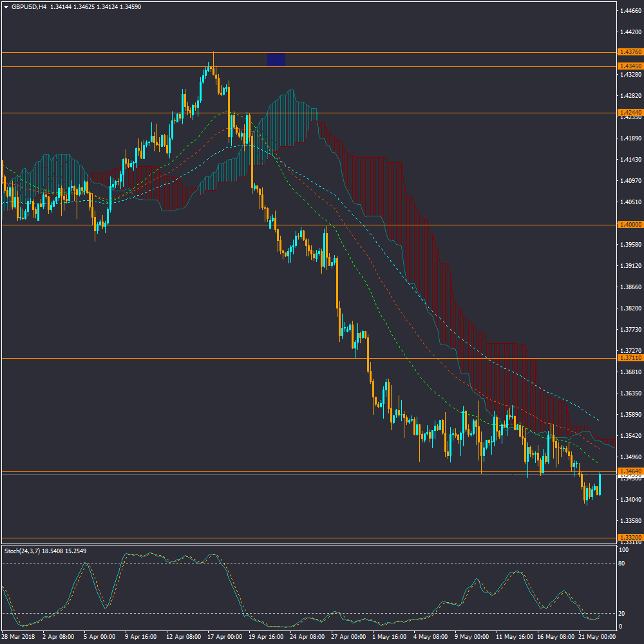Click the 1.43760 price level label
Image resolution: width=644 pixels, height=644 pixels.
point(629,52)
